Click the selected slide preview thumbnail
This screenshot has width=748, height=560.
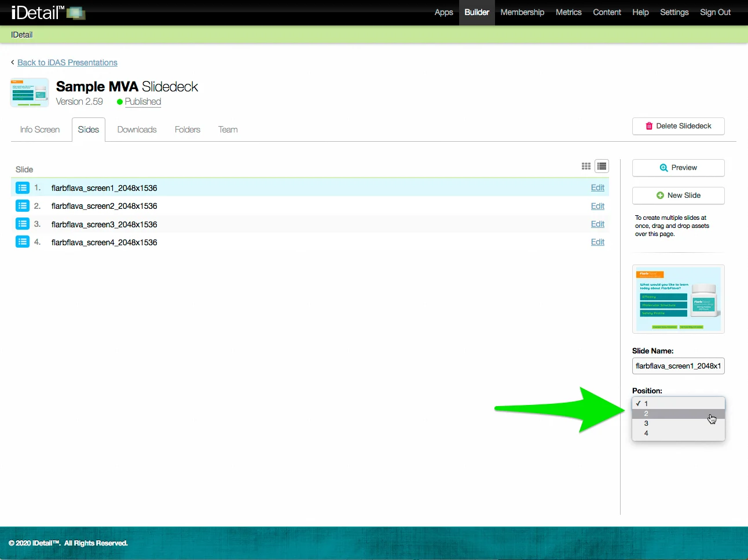pyautogui.click(x=679, y=299)
